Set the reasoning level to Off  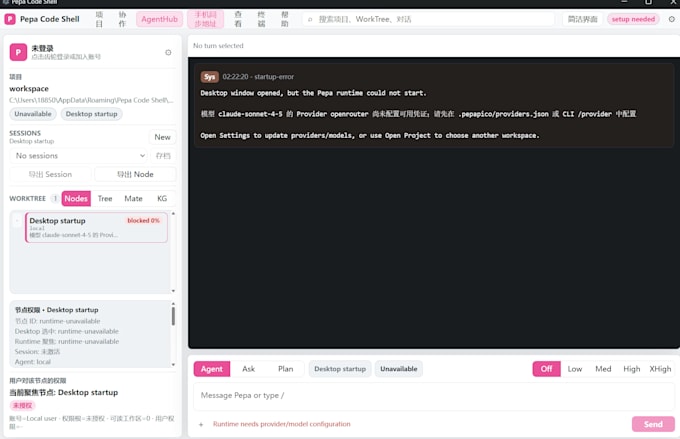[546, 369]
